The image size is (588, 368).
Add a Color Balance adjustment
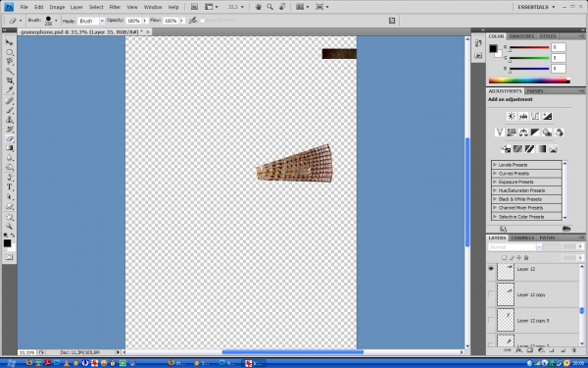click(523, 132)
